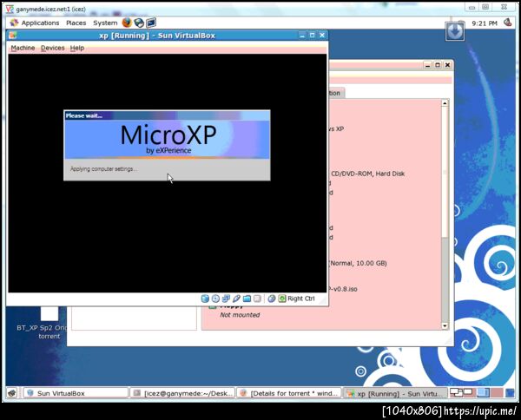Image resolution: width=521 pixels, height=420 pixels.
Task: Click the 9:21 PM clock
Action: click(485, 23)
